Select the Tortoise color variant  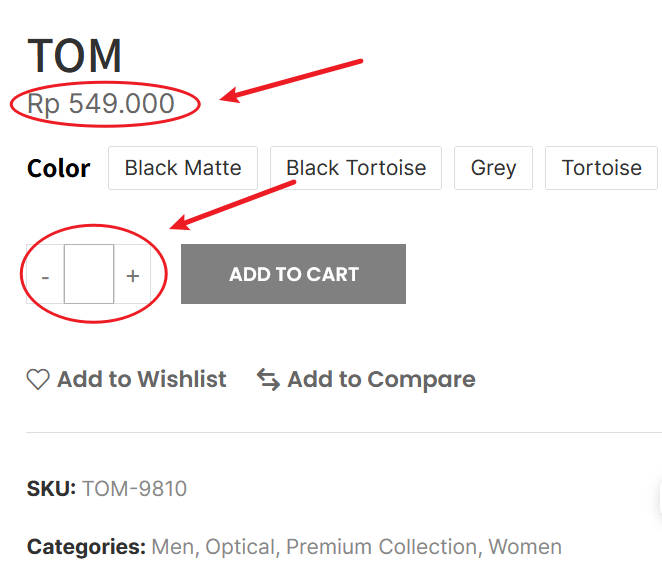click(601, 168)
